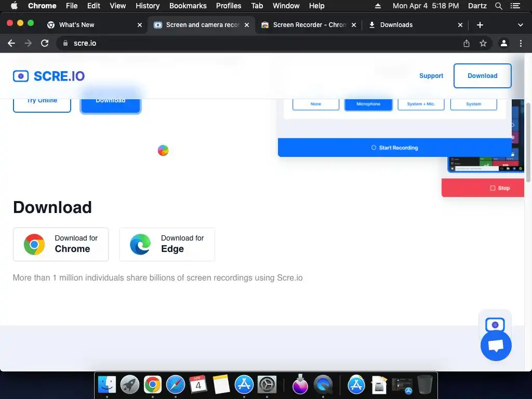
Task: Open a new tab with plus
Action: (x=480, y=25)
